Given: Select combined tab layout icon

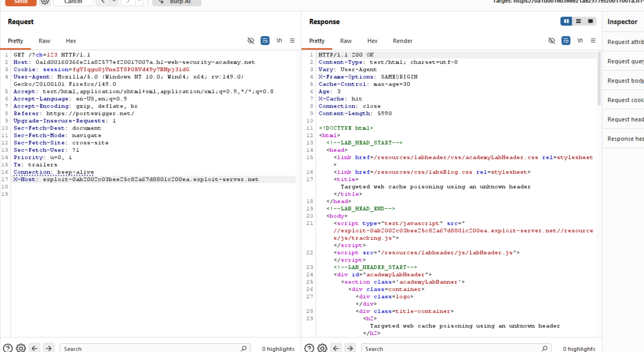Looking at the screenshot, I should [x=590, y=21].
